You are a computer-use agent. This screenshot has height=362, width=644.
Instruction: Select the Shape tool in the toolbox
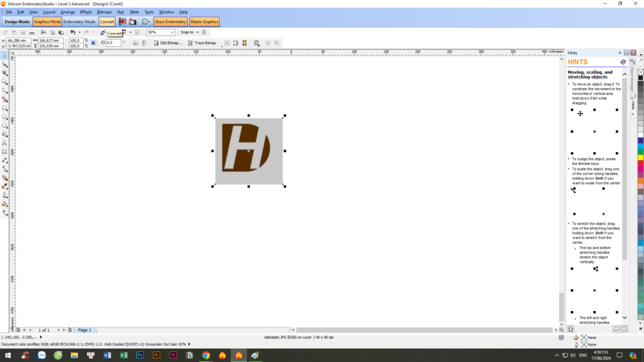click(4, 65)
